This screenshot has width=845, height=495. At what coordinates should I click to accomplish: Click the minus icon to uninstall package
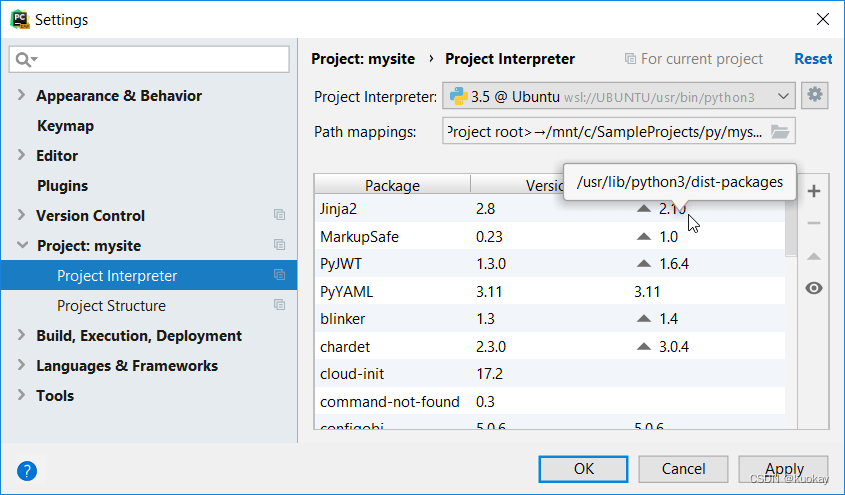click(x=814, y=223)
